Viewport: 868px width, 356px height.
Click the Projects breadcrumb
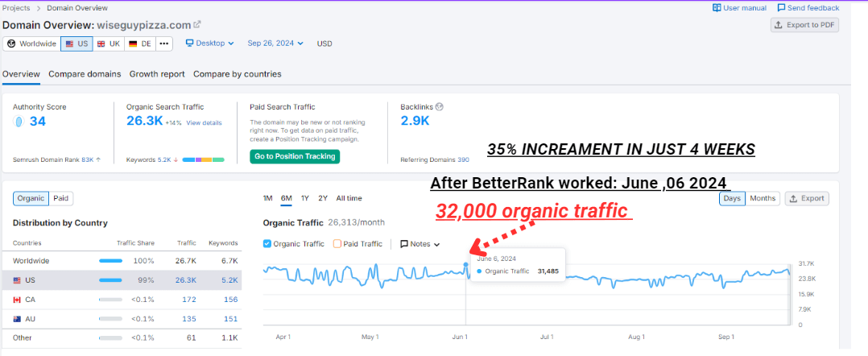[16, 8]
